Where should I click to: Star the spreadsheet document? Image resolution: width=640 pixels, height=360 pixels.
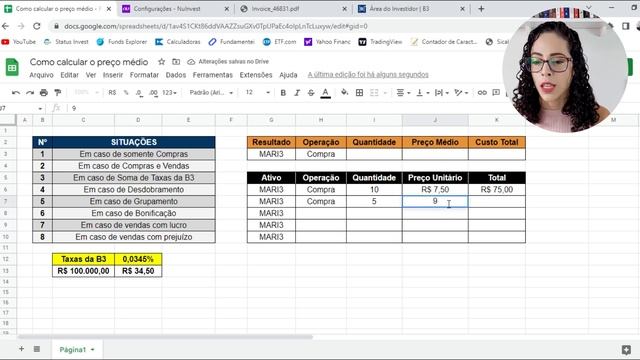(162, 62)
